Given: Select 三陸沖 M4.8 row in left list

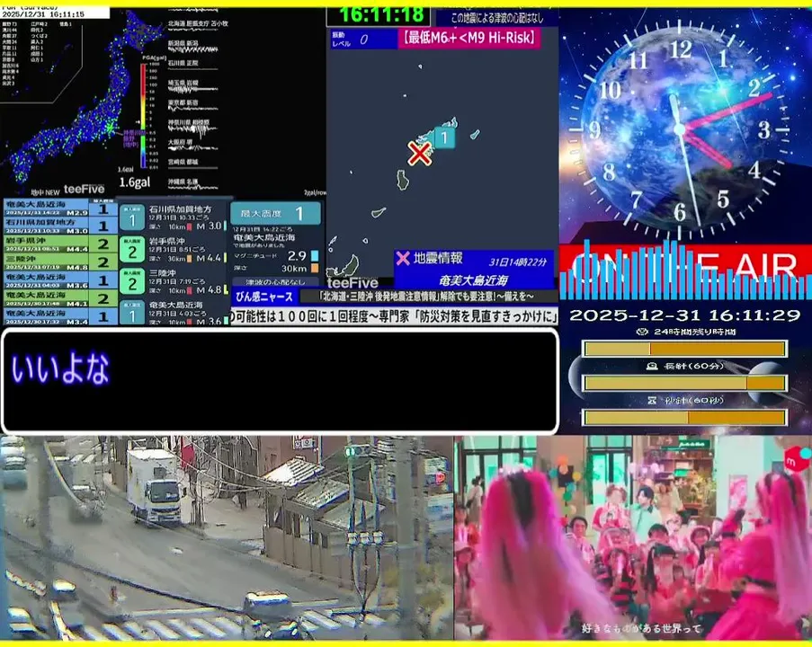Looking at the screenshot, I should (x=59, y=261).
